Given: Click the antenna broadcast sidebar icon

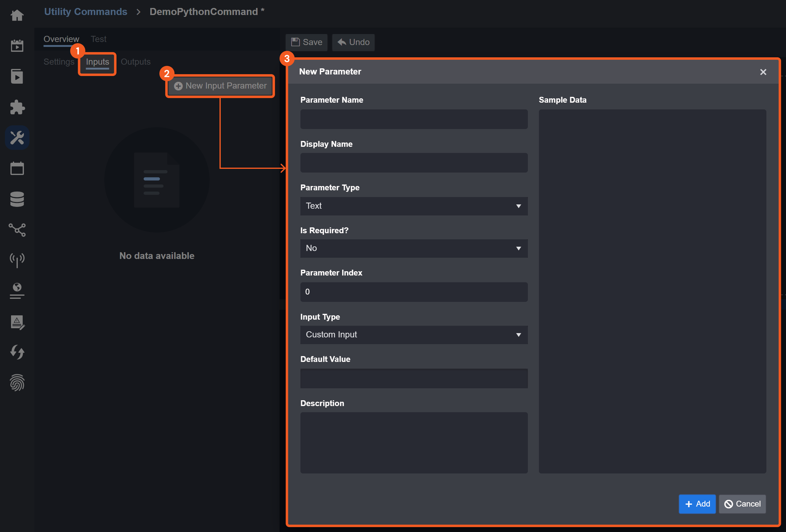Looking at the screenshot, I should pyautogui.click(x=17, y=260).
